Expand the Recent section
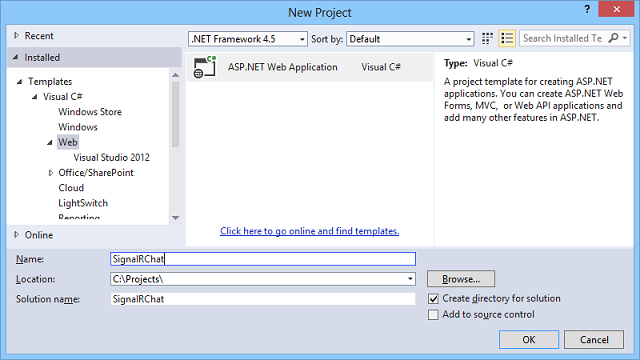 pyautogui.click(x=16, y=36)
